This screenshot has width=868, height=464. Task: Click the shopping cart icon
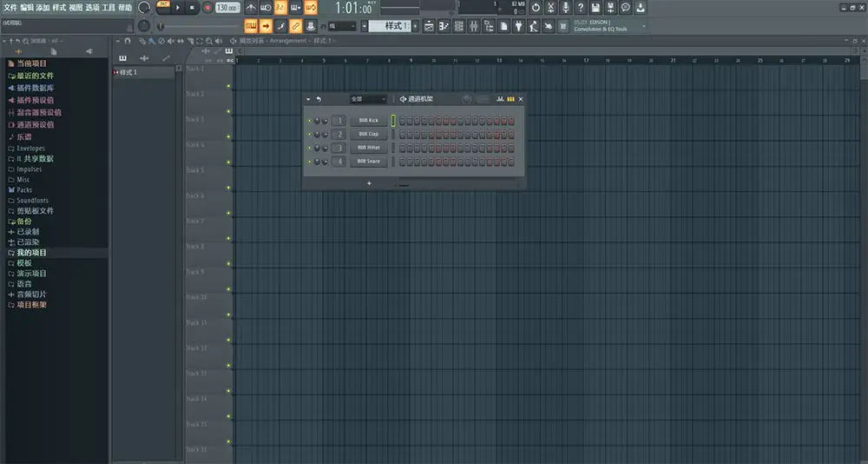(x=563, y=27)
